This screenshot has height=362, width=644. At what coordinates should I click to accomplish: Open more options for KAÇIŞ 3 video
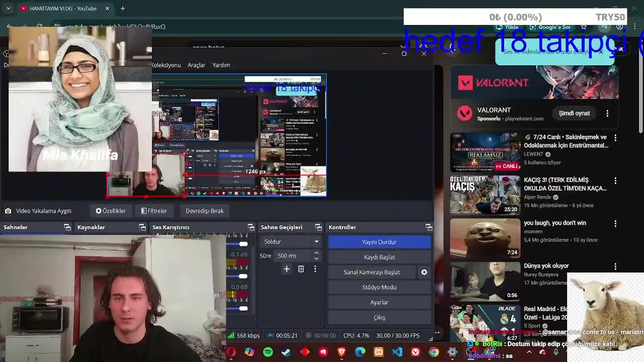[615, 180]
